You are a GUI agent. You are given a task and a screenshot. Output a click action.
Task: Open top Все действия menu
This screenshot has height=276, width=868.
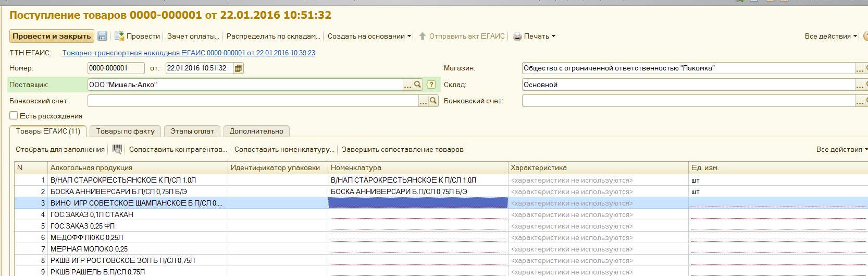pos(830,37)
